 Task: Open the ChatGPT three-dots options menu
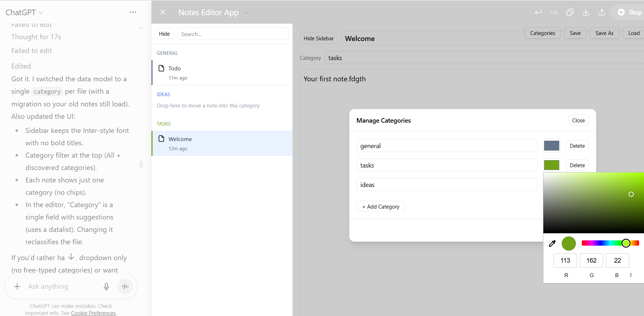pyautogui.click(x=133, y=12)
